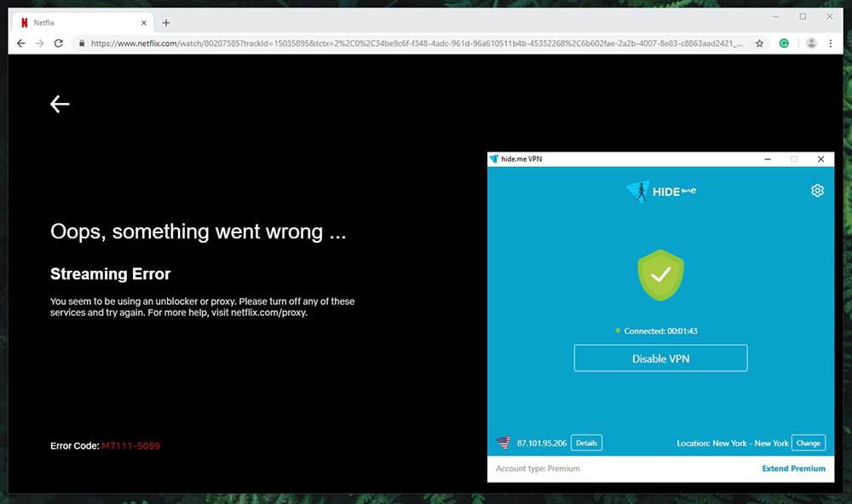Click Extend Premium link
Viewport: 852px width, 504px height.
pyautogui.click(x=793, y=468)
